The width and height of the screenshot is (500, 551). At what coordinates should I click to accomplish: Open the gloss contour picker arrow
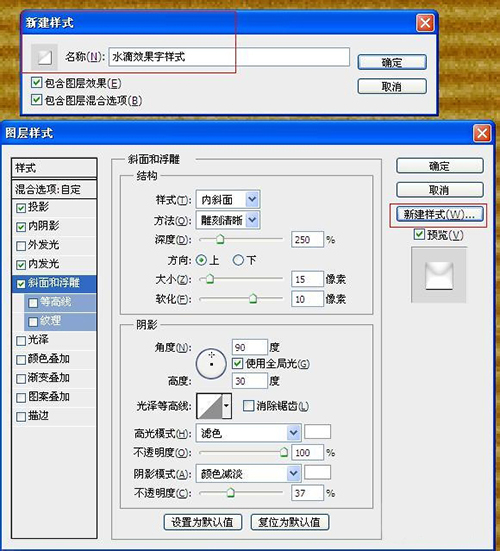pyautogui.click(x=227, y=406)
